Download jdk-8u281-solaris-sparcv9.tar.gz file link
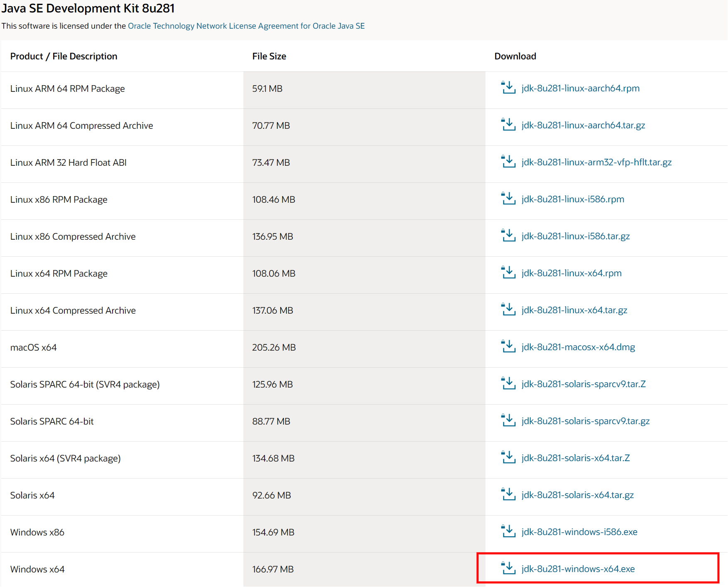728x587 pixels. pos(586,421)
